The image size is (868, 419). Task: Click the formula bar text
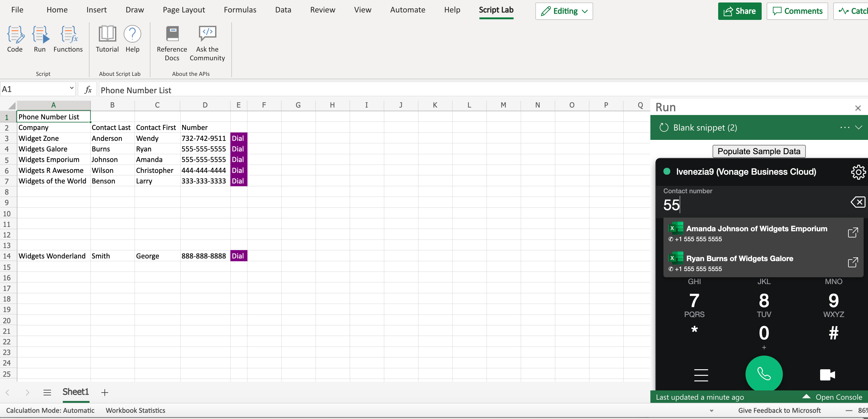click(x=136, y=90)
